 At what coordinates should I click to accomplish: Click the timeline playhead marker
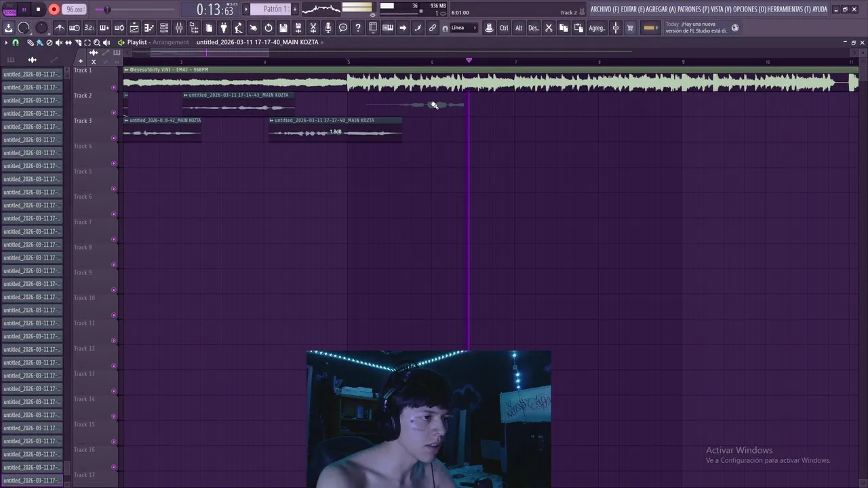pos(469,60)
